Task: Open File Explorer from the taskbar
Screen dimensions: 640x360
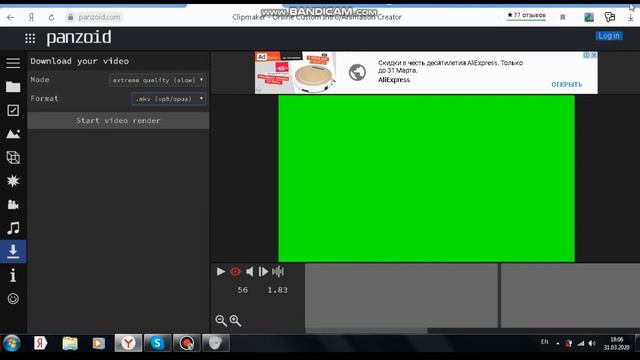Action: [70, 343]
